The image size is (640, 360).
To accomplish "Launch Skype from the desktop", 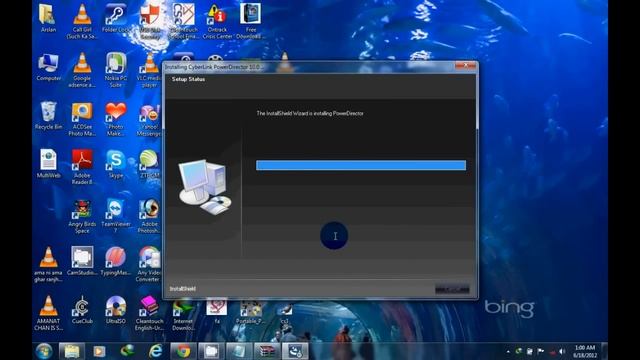I will 116,164.
